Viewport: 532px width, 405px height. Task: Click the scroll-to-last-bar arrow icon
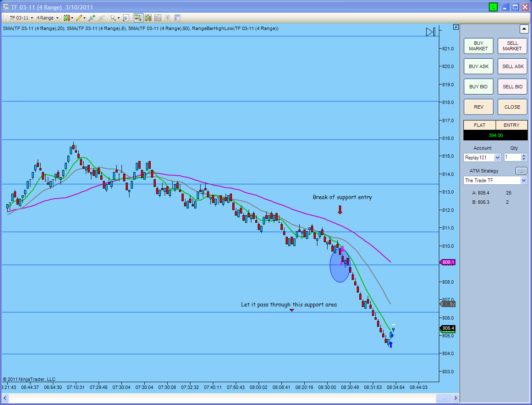pyautogui.click(x=430, y=32)
